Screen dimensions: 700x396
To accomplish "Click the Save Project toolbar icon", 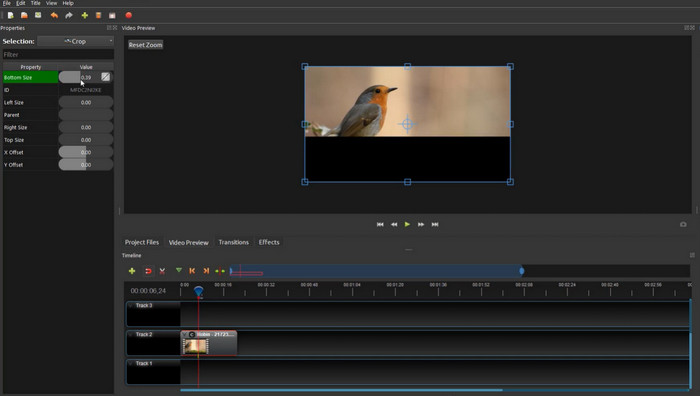I will (38, 15).
